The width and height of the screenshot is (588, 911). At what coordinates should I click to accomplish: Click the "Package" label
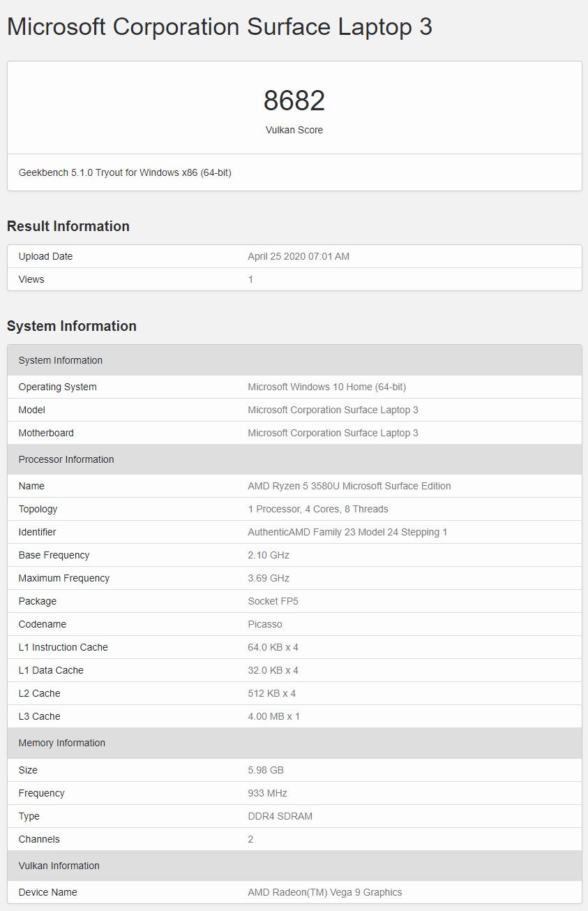[38, 601]
